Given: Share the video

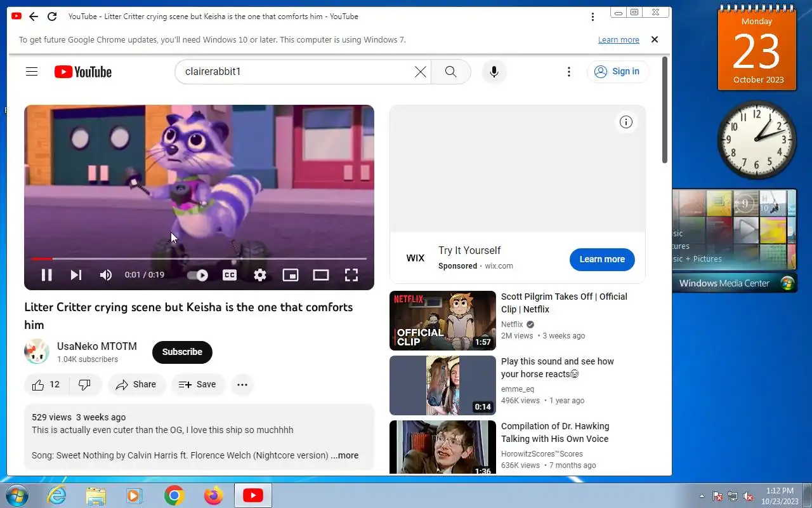Looking at the screenshot, I should [136, 384].
